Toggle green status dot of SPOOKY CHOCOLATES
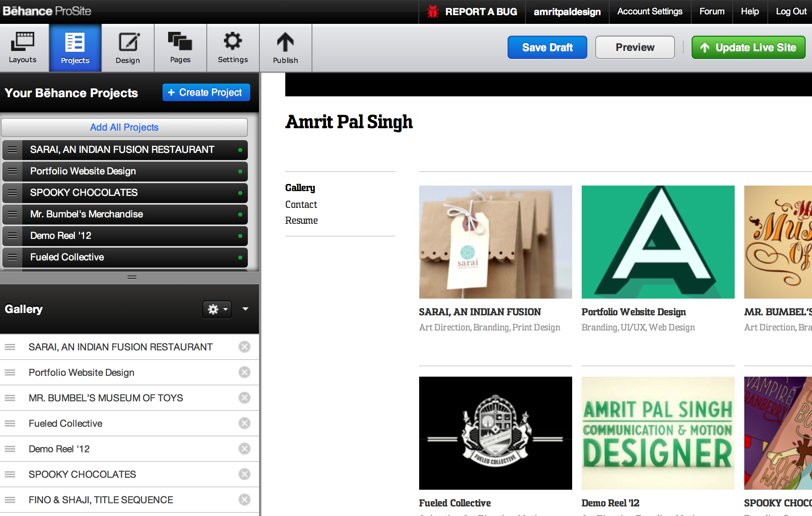Screen dimensions: 812x516 [240, 193]
